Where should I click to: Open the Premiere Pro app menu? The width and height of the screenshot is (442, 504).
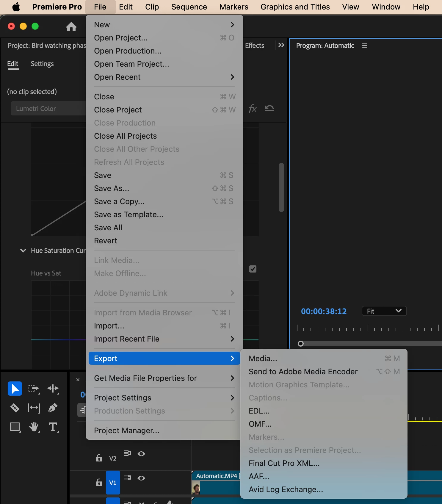57,7
